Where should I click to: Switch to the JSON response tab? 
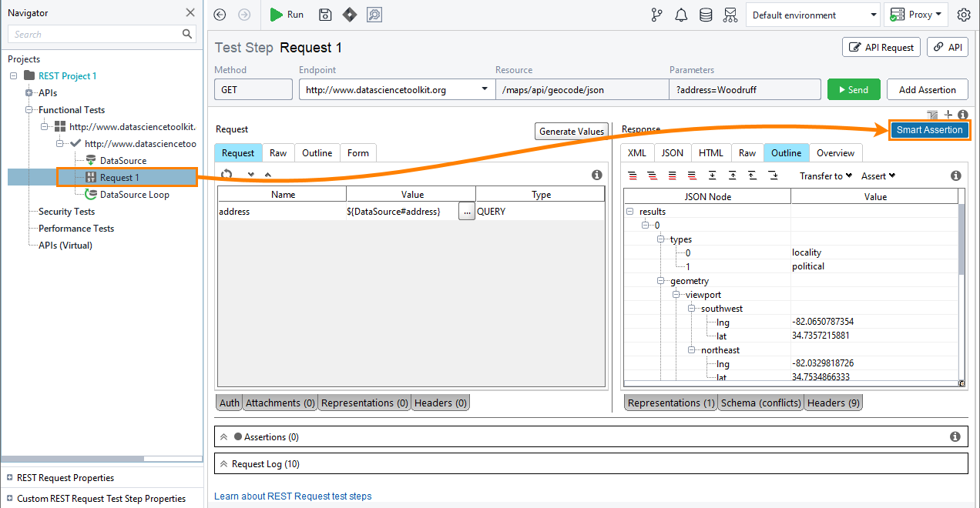coord(673,152)
